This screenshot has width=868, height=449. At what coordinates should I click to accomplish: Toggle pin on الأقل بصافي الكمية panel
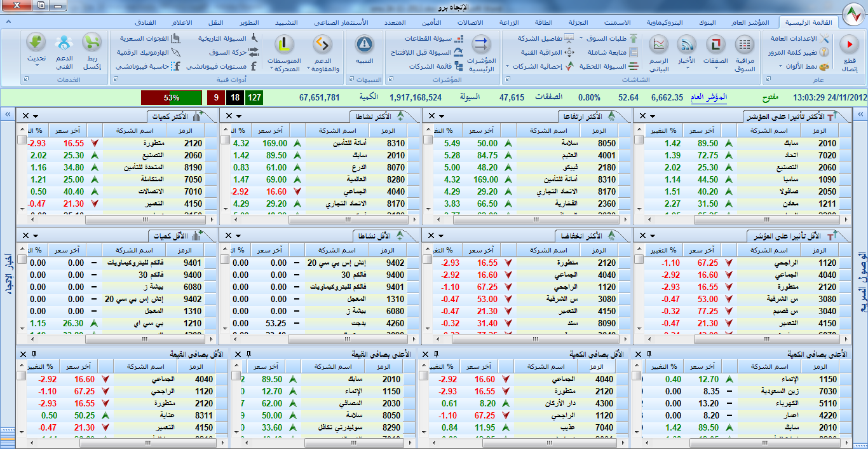437,354
